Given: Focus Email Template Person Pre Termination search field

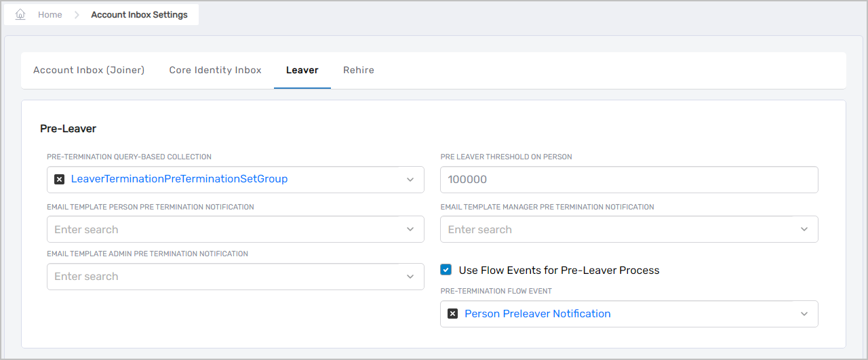Looking at the screenshot, I should coord(224,229).
